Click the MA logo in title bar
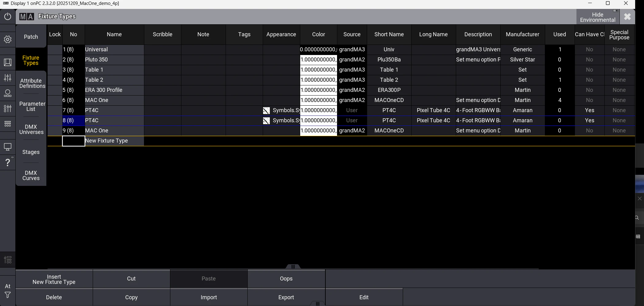The height and width of the screenshot is (306, 644). pyautogui.click(x=27, y=17)
